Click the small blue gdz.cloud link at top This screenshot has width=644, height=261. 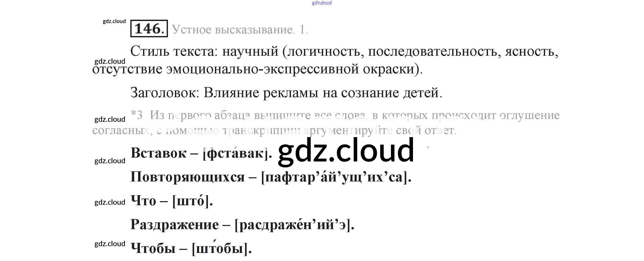pos(322,3)
